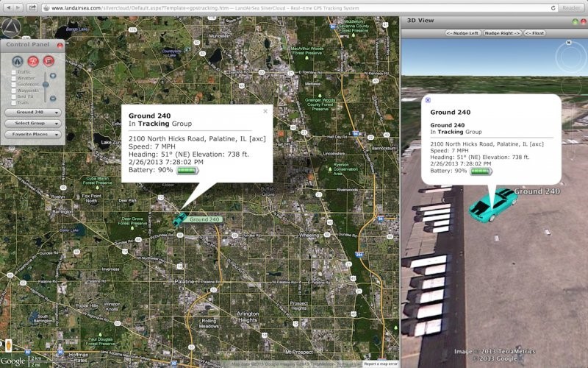Open the Ground 240 device dropdown
This screenshot has height=368, width=588.
tap(33, 113)
